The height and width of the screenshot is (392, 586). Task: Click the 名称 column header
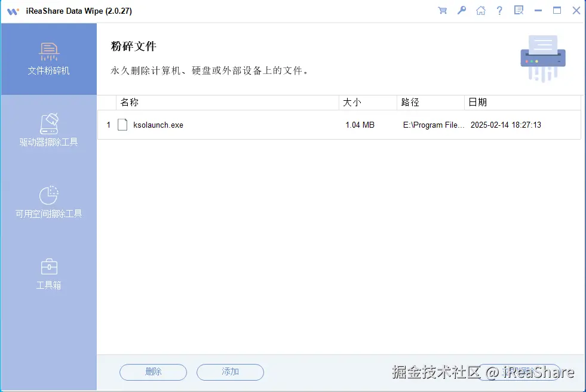click(130, 102)
